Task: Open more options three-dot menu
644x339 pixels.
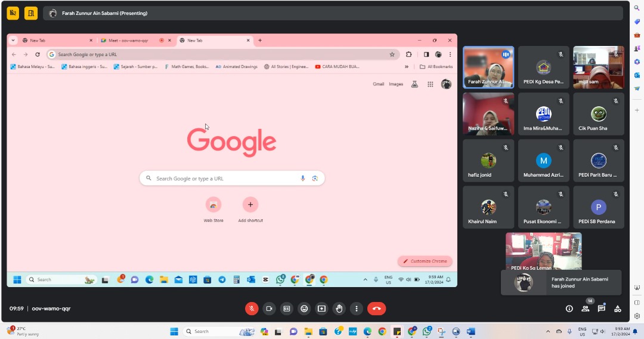Action: (357, 309)
